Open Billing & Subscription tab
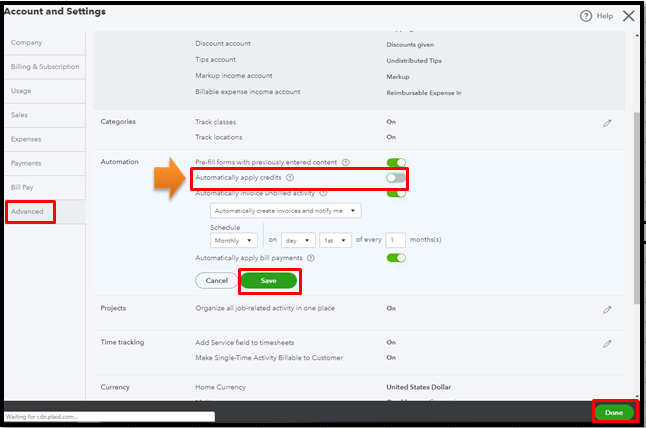The width and height of the screenshot is (646, 428). pos(45,67)
